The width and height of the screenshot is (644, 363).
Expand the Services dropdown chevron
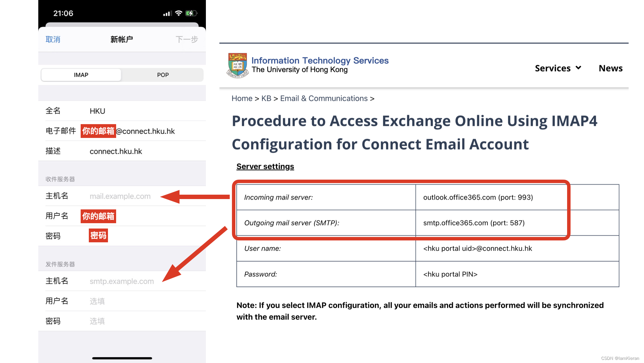578,68
